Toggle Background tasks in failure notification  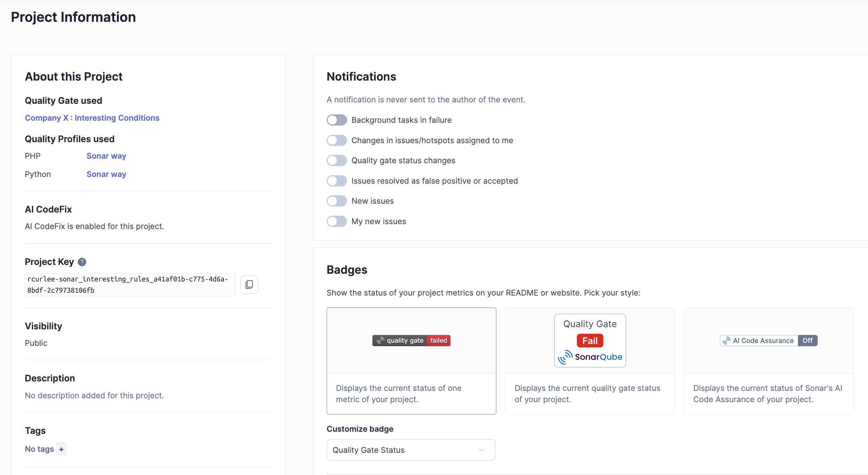point(336,120)
